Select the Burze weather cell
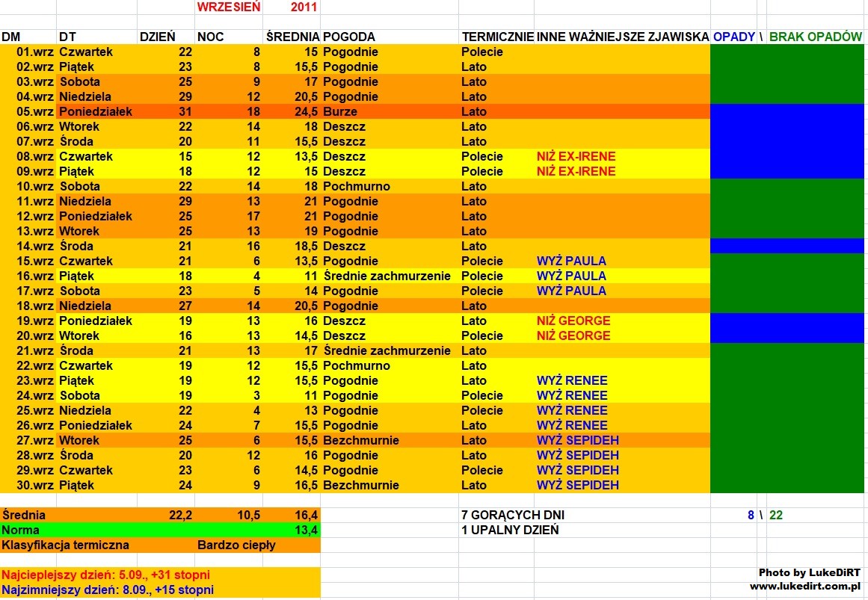The width and height of the screenshot is (868, 600). pos(341,111)
